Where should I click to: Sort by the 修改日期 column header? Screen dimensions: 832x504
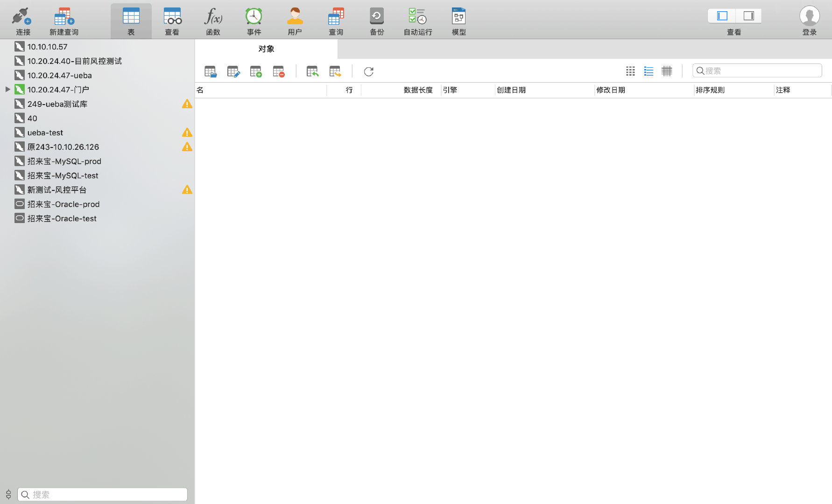tap(644, 90)
